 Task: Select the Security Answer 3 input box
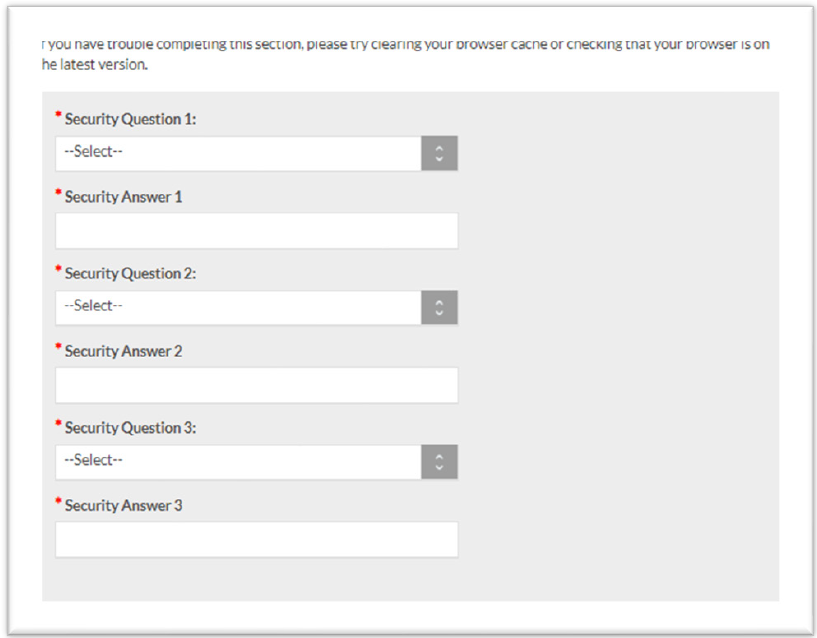pyautogui.click(x=256, y=539)
